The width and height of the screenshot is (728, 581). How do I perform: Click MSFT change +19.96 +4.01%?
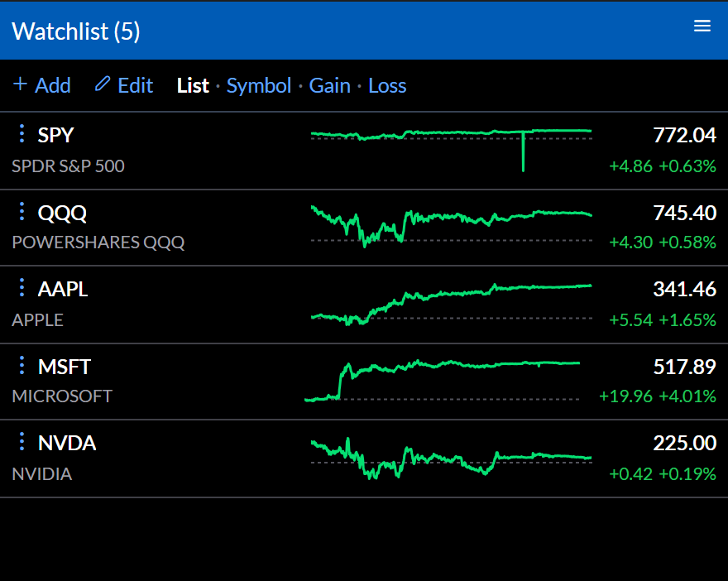(658, 396)
